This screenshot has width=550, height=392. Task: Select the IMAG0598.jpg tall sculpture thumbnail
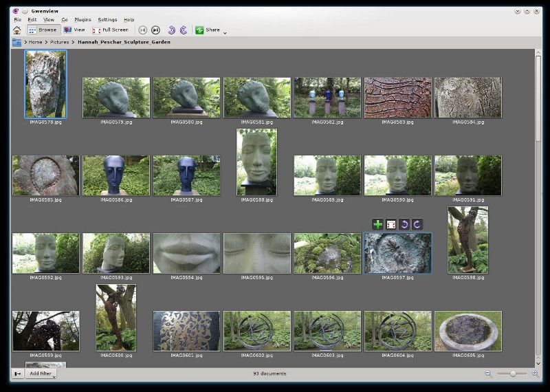click(468, 240)
